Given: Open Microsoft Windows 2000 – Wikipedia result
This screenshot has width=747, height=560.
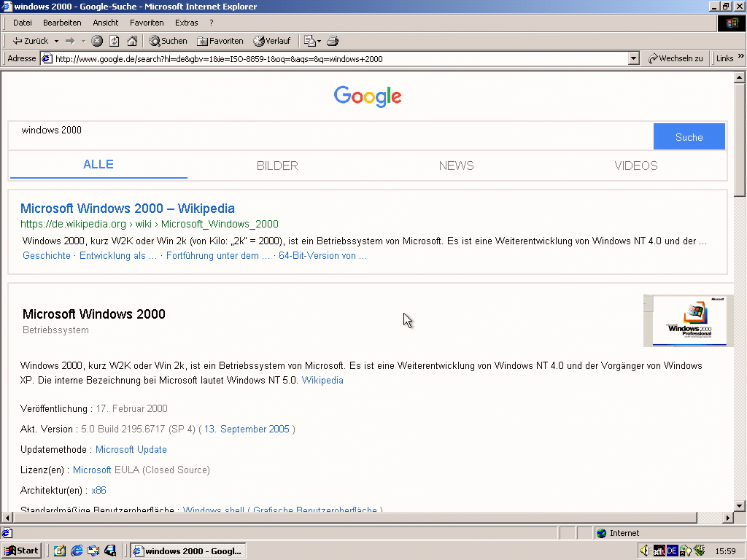Looking at the screenshot, I should [128, 209].
